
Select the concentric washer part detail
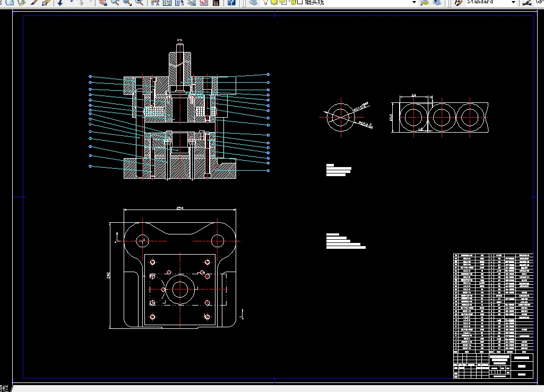(341, 117)
